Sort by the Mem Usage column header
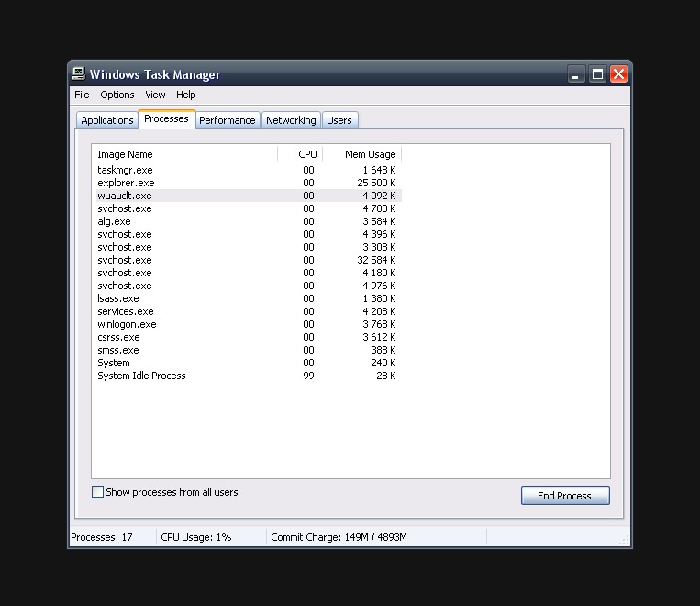 pyautogui.click(x=362, y=154)
